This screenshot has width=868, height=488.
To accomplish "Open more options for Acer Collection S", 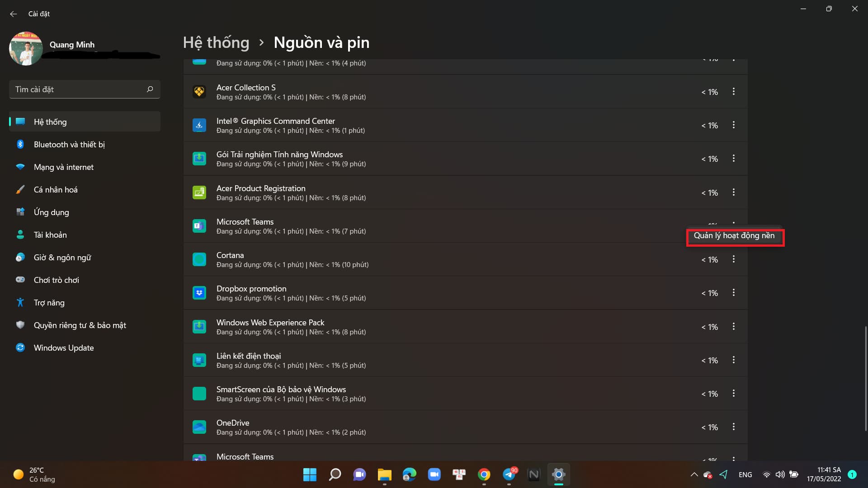I will click(733, 92).
